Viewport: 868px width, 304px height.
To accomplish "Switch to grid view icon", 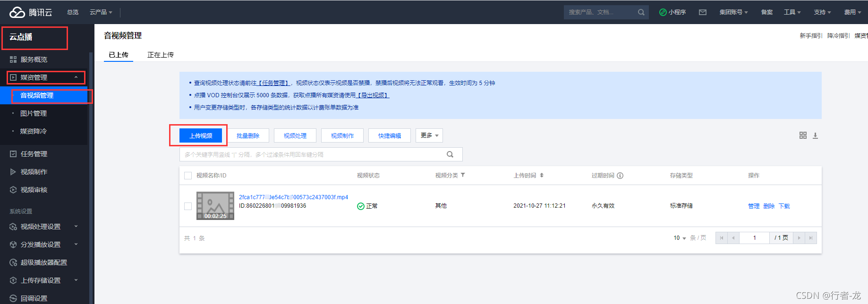I will click(803, 135).
